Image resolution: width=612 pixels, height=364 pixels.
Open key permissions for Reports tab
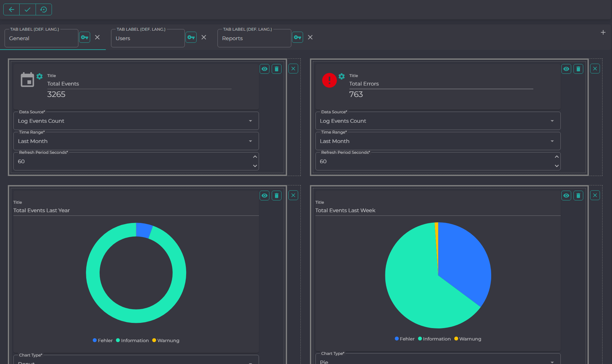click(x=298, y=37)
